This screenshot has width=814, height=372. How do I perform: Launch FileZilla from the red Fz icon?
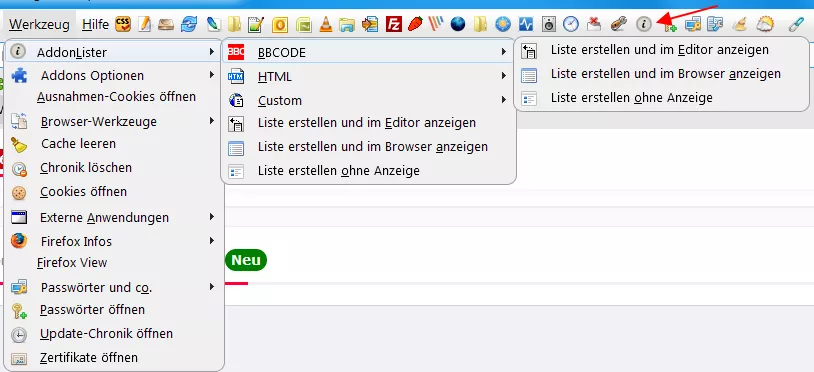[x=394, y=24]
